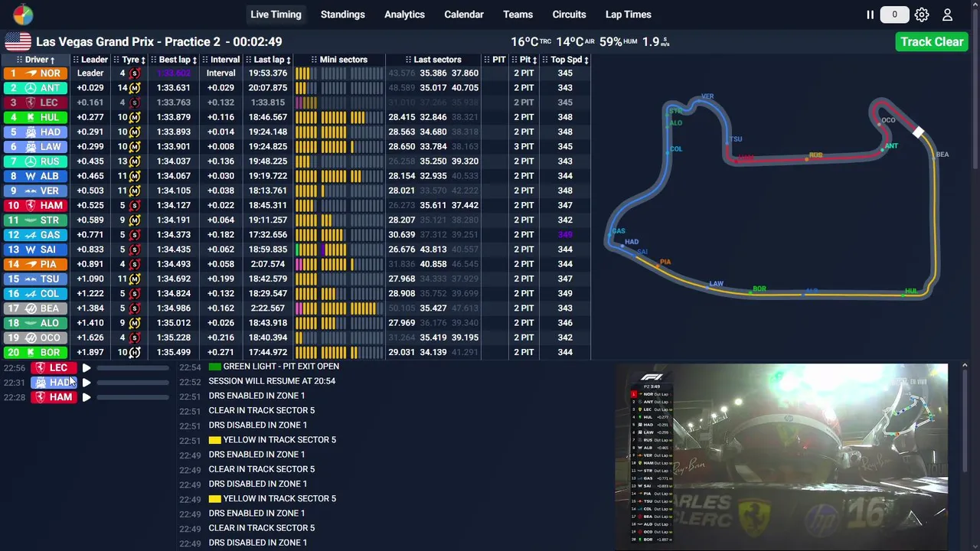
Task: Open the Circuits tab
Action: pyautogui.click(x=569, y=15)
